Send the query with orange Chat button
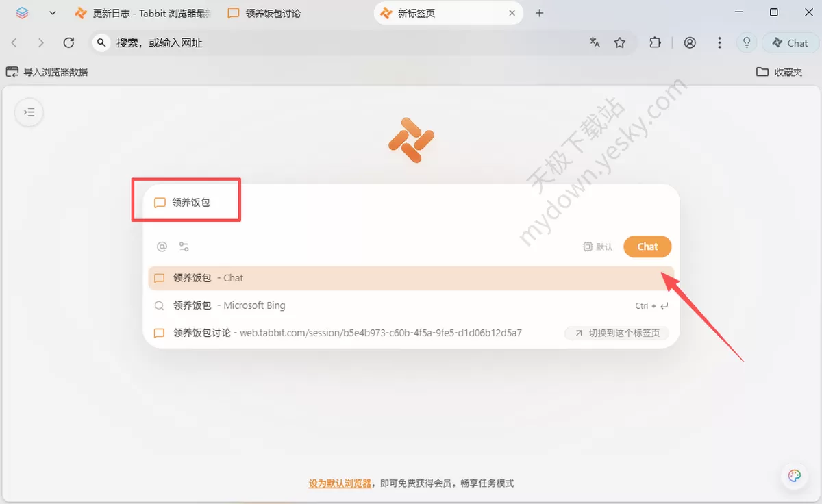 647,247
